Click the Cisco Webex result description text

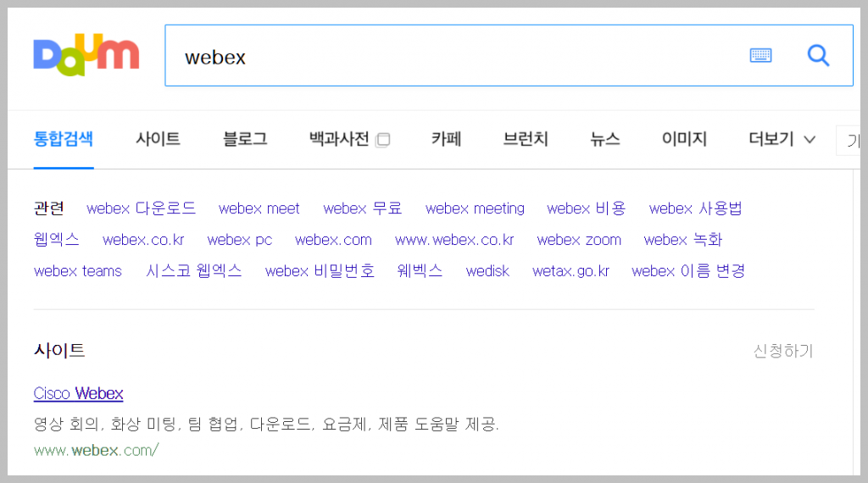click(x=266, y=425)
